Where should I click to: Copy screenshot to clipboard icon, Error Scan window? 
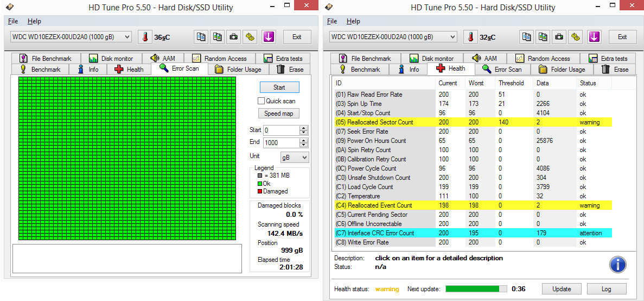pos(217,36)
